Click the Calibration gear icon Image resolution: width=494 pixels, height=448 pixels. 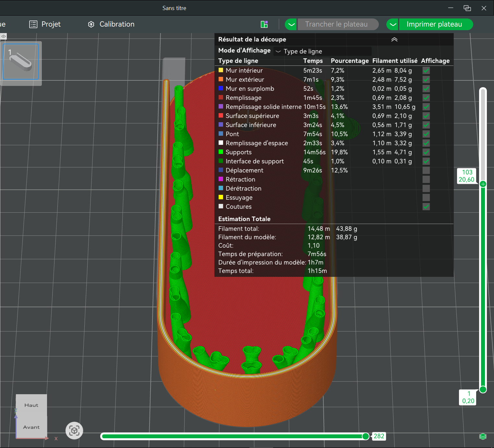click(91, 24)
